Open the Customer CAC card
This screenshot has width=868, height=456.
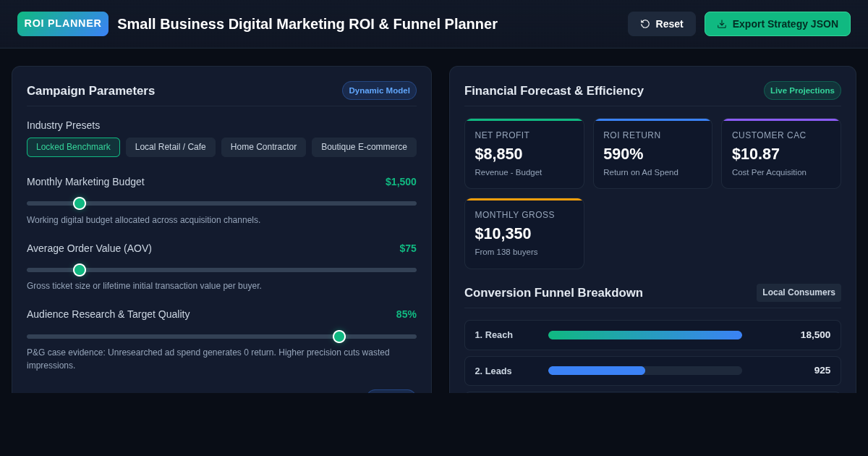781,153
